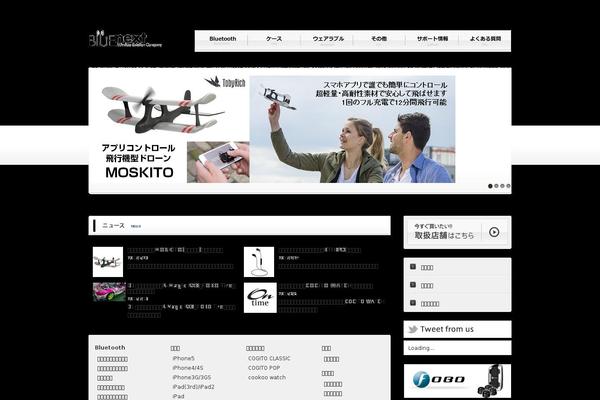600x400 pixels.
Task: Open the cookoo watch link
Action: tap(267, 377)
